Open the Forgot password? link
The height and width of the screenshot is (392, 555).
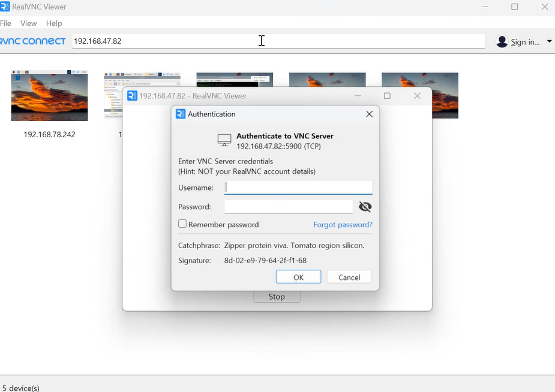[343, 225]
